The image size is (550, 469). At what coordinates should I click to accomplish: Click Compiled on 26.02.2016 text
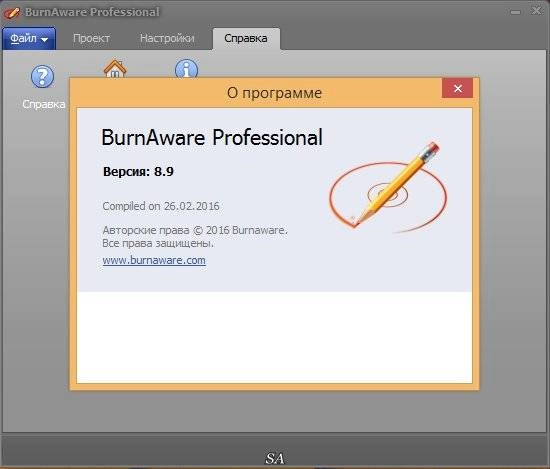(161, 206)
